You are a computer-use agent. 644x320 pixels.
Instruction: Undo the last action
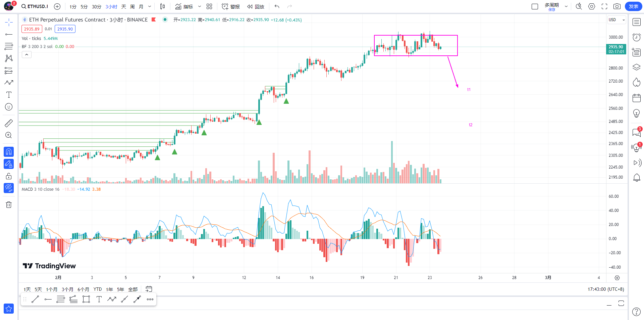(x=277, y=6)
